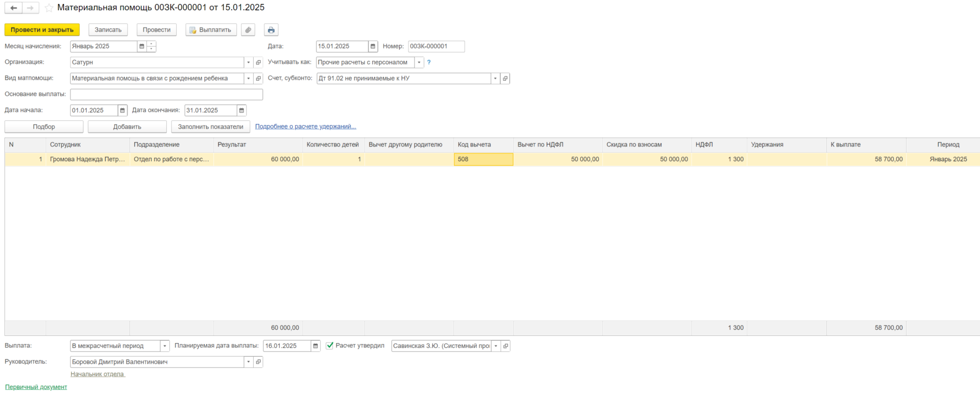This screenshot has height=393, width=980.
Task: Add document to favorites with star icon
Action: (x=49, y=8)
